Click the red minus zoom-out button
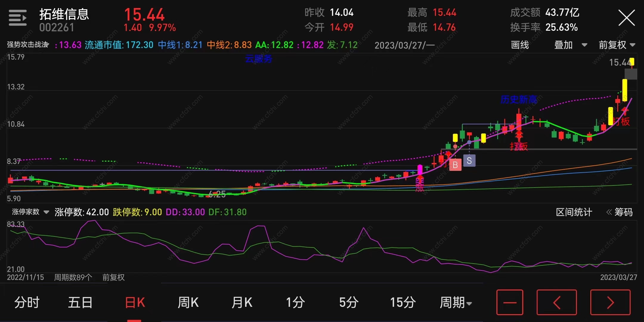The width and height of the screenshot is (644, 322). pyautogui.click(x=510, y=302)
